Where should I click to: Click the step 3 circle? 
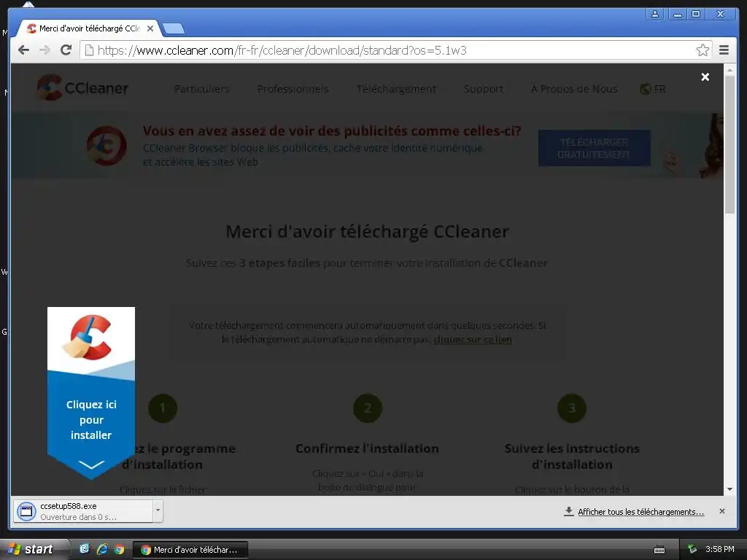572,408
